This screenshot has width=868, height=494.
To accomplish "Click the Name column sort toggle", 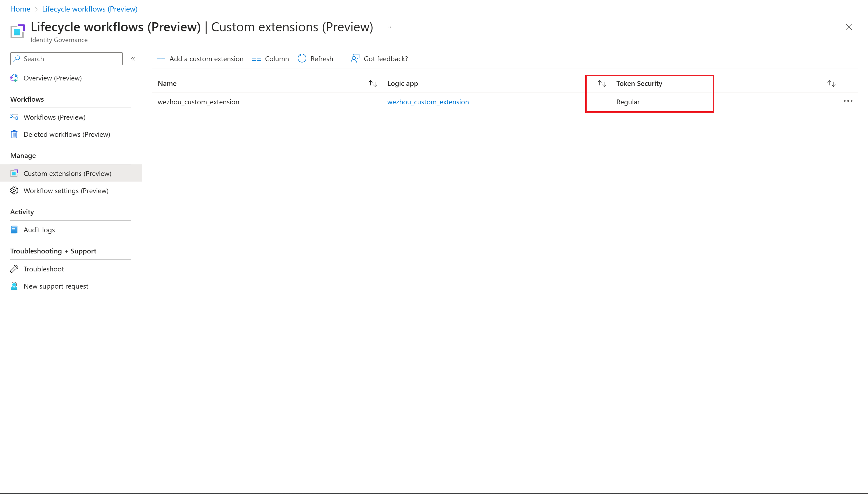I will [x=373, y=83].
